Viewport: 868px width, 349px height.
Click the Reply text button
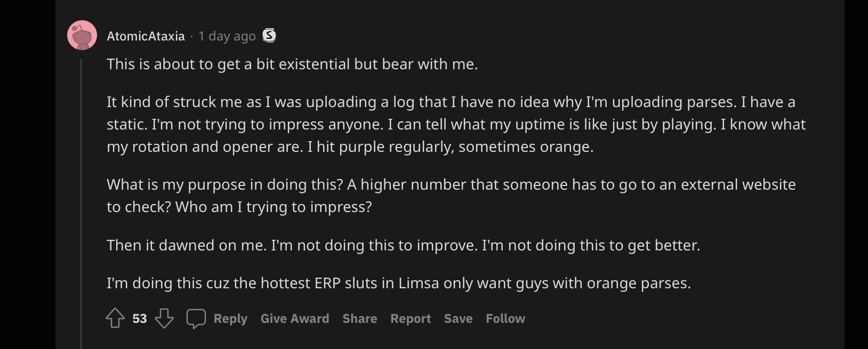(x=230, y=319)
